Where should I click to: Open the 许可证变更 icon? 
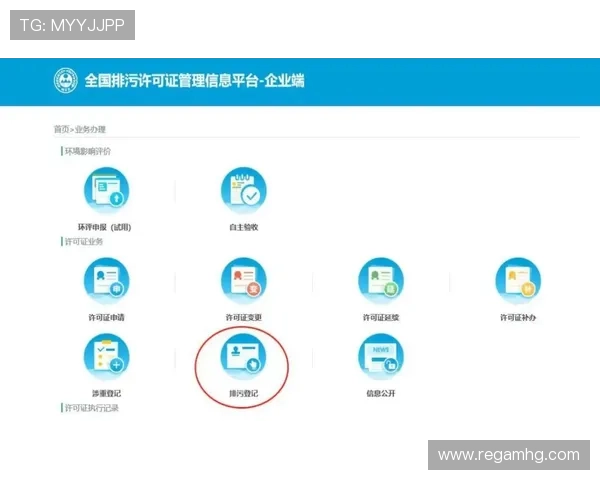click(x=244, y=281)
